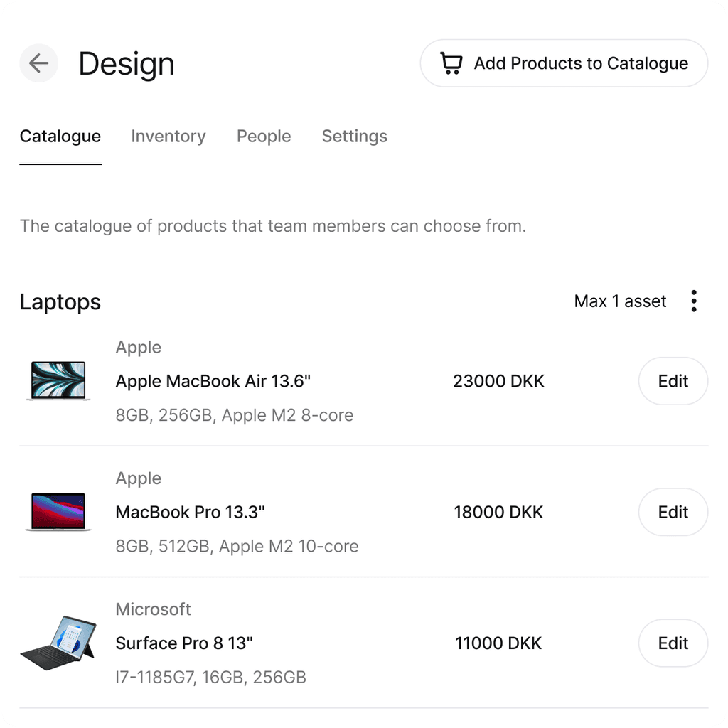
Task: Edit the Apple MacBook Air 13.6" entry
Action: click(673, 381)
